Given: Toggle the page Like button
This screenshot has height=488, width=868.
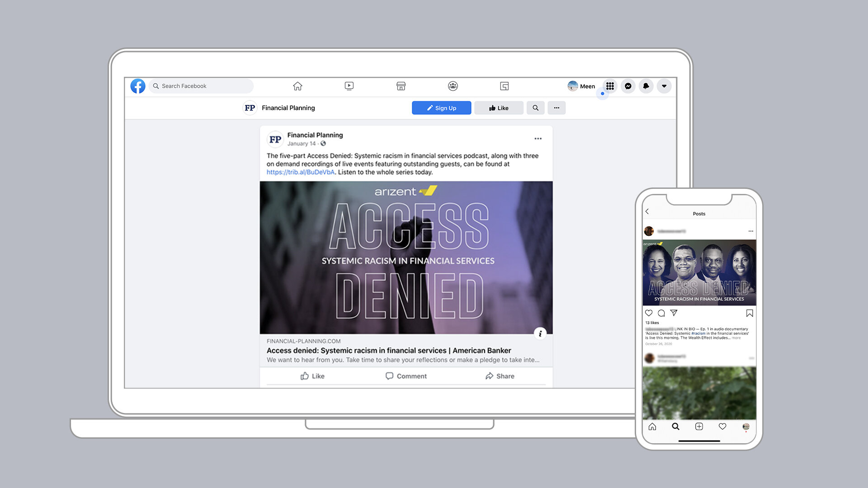Looking at the screenshot, I should (x=499, y=108).
